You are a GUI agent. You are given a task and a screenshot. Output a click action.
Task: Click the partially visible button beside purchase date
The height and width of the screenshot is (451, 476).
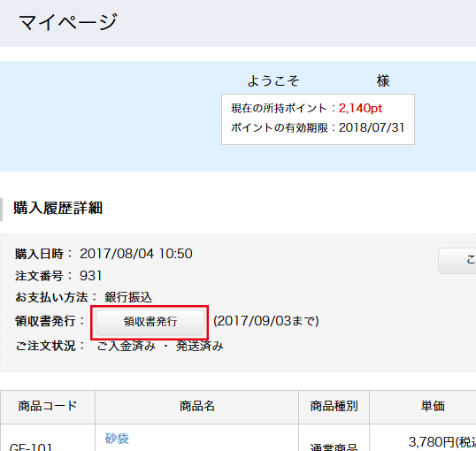click(x=457, y=261)
